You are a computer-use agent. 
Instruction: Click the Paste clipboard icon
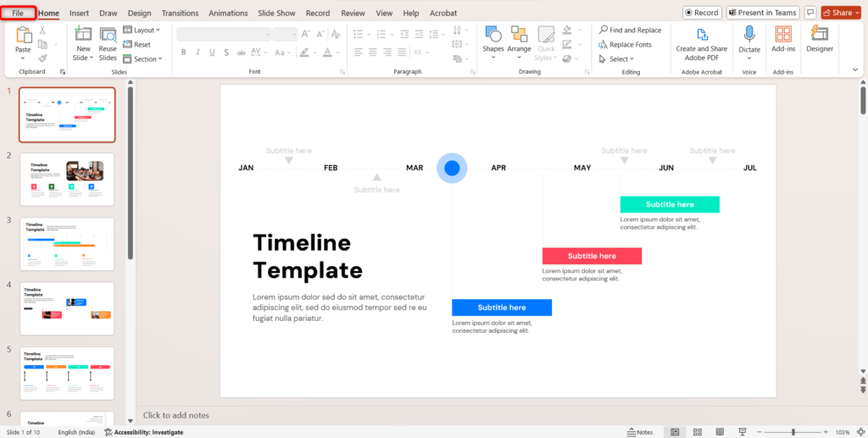(x=23, y=35)
